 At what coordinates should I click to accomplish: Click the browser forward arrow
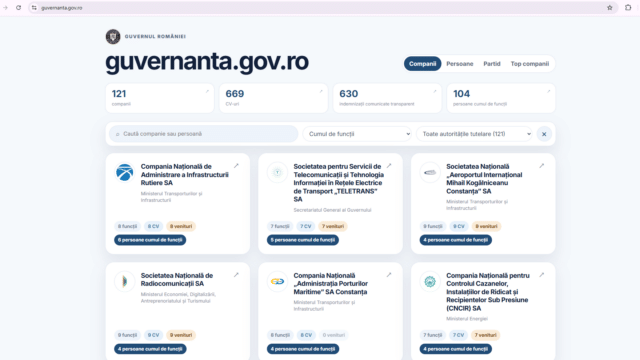6,8
